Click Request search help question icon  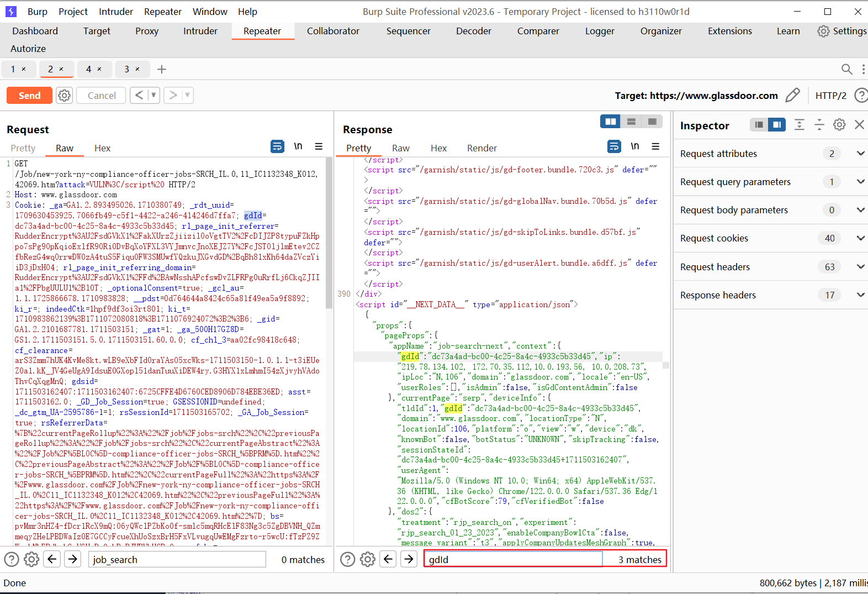[x=12, y=560]
